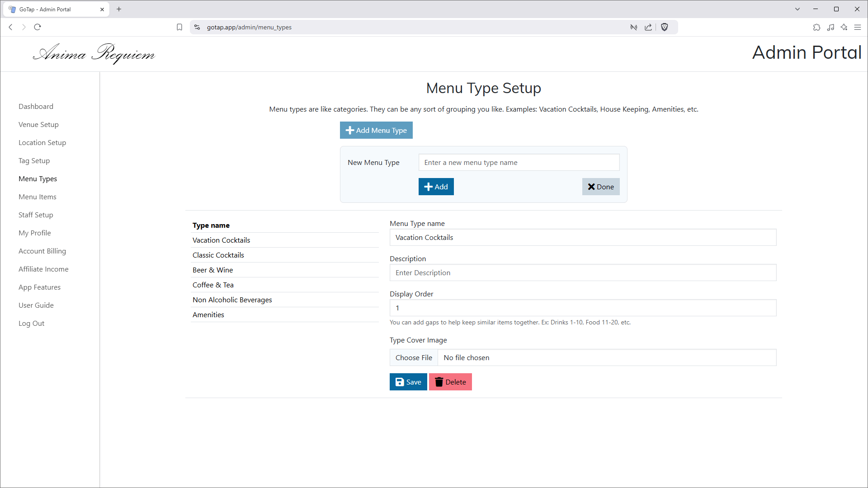Bookmark the page with the bookmark icon
Screen dimensions: 868x488
point(179,27)
